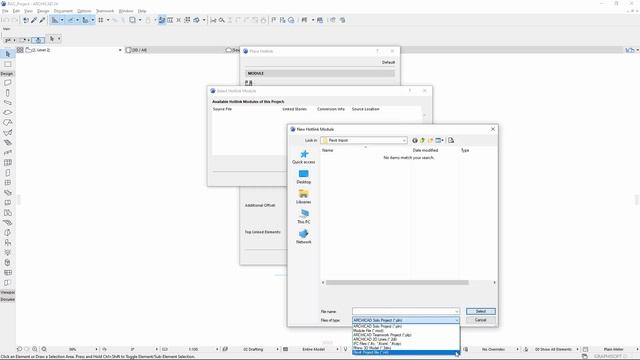Open the Options menu

pos(84,11)
